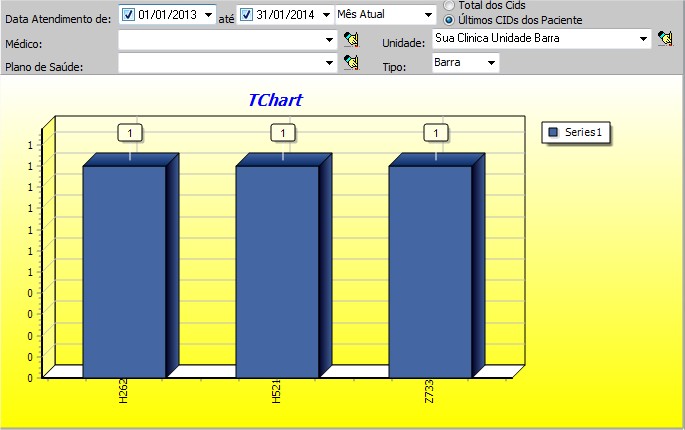Select Últimos CIDs dos Paciente radio option
Viewport: 685px width, 430px height.
(x=449, y=19)
